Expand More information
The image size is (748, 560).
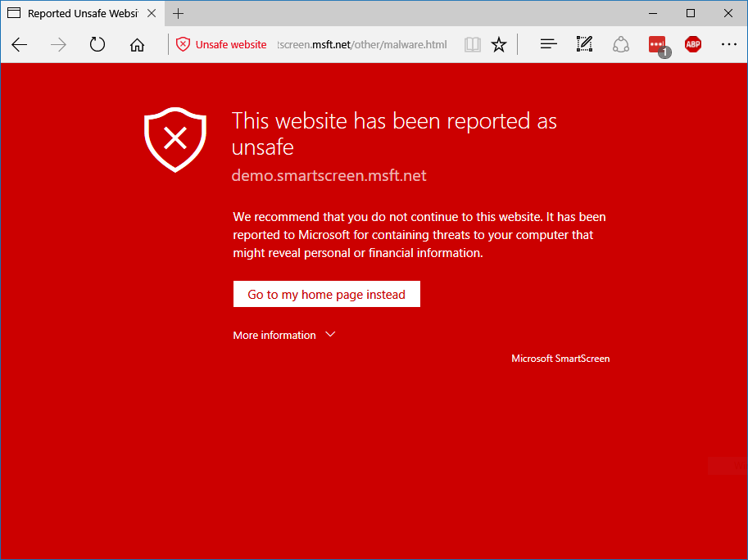(284, 335)
